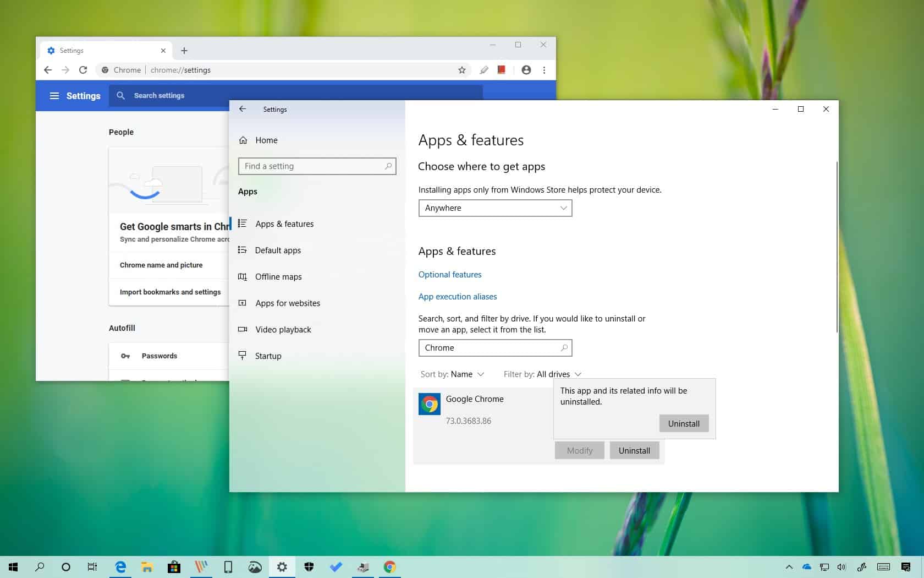Open App execution aliases link
Image resolution: width=924 pixels, height=578 pixels.
pyautogui.click(x=458, y=297)
